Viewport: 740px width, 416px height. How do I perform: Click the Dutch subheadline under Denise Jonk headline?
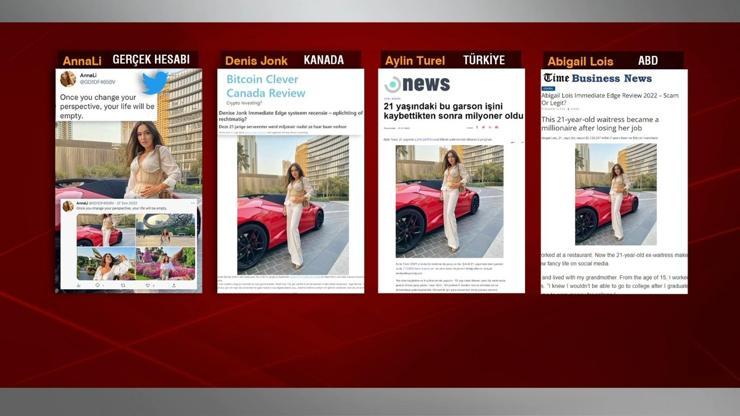[283, 127]
